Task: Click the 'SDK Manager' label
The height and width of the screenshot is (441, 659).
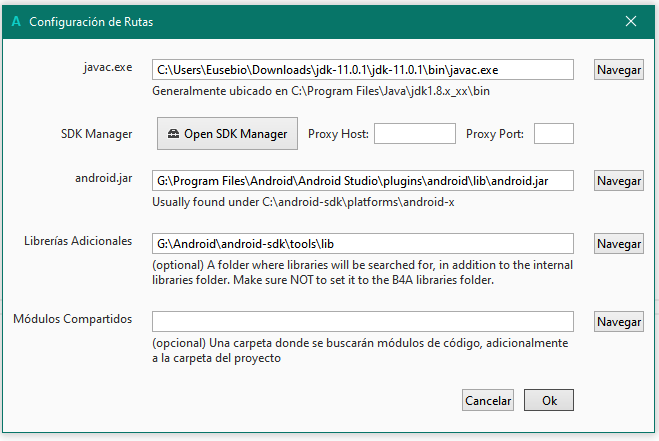Action: (x=96, y=134)
